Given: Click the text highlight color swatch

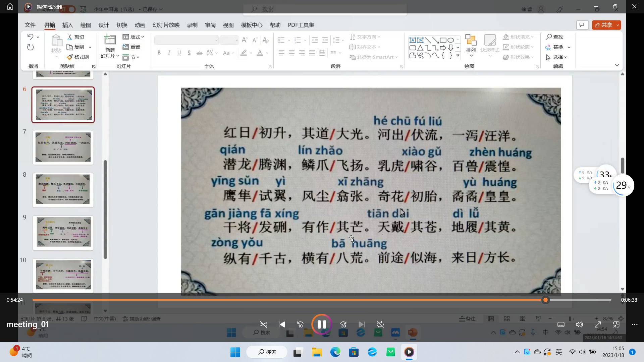Looking at the screenshot, I should click(x=244, y=53).
